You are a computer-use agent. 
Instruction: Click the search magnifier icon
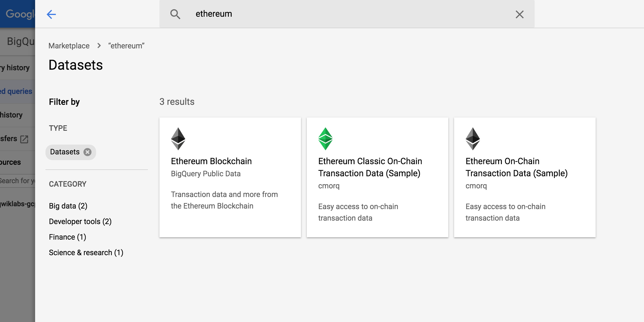(175, 14)
